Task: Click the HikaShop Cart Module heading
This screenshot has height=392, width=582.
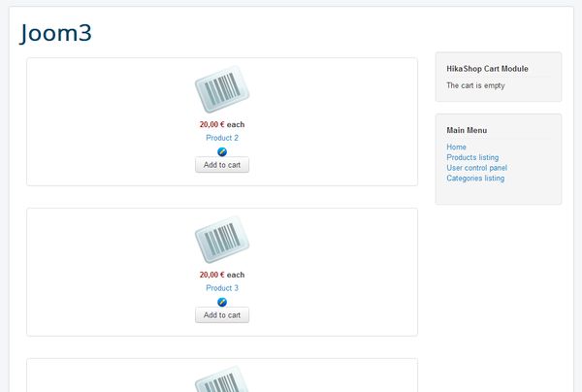Action: click(x=487, y=69)
